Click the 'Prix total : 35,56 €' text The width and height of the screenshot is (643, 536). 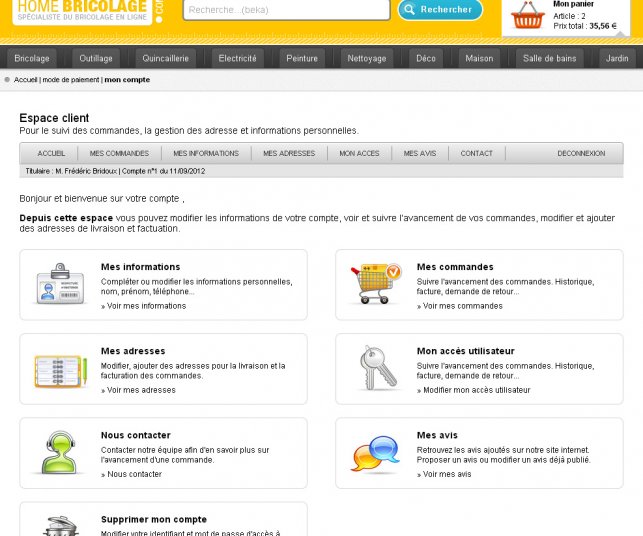tap(585, 26)
